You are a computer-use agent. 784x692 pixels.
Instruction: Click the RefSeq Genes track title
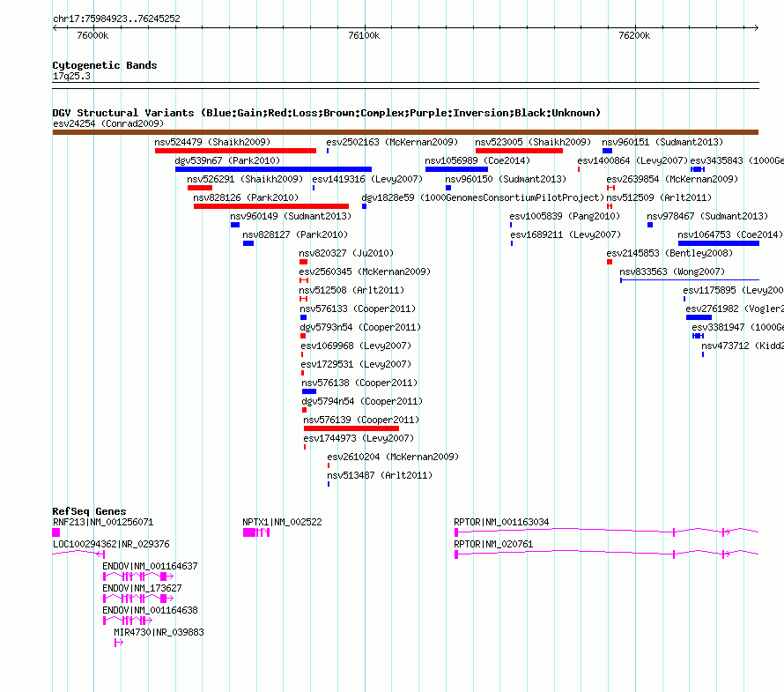[89, 511]
